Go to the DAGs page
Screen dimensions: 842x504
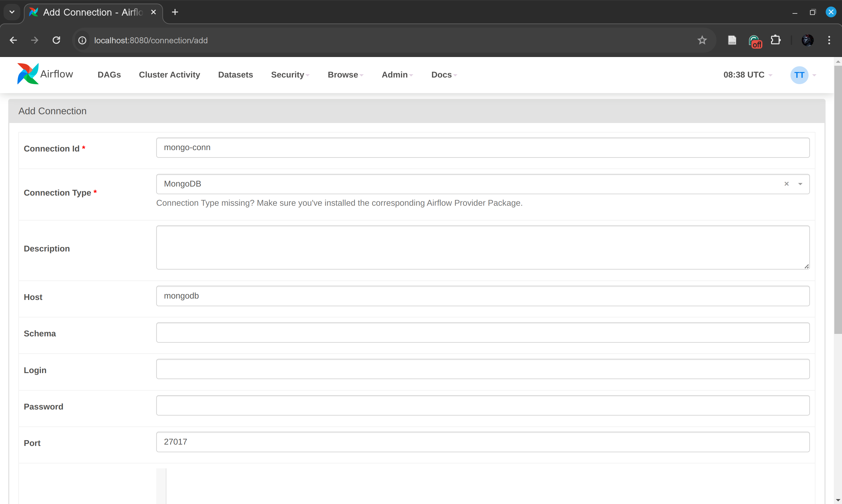click(x=109, y=75)
